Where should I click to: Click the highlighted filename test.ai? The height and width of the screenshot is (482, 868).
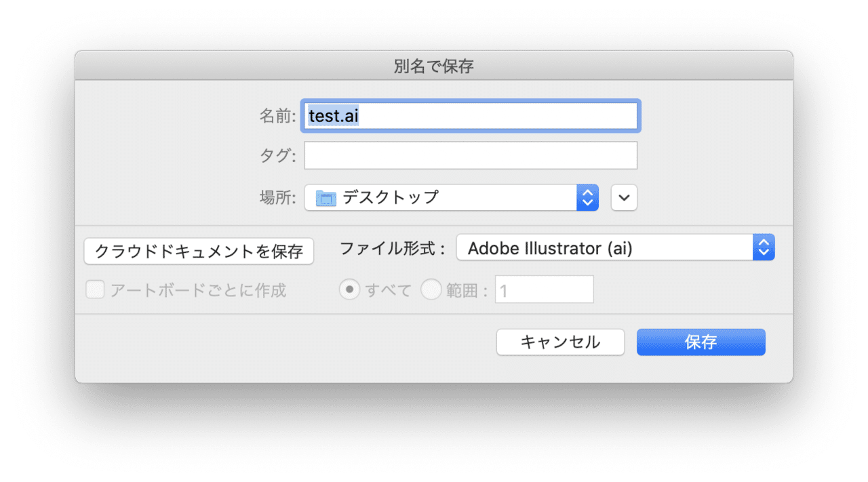pos(332,115)
